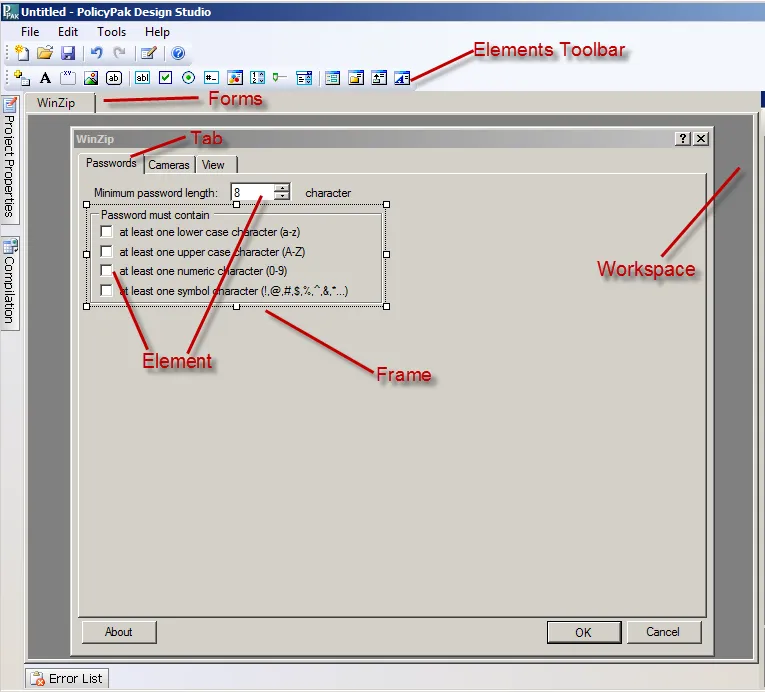
Task: Click the WinZip dialog help question button
Action: point(683,139)
